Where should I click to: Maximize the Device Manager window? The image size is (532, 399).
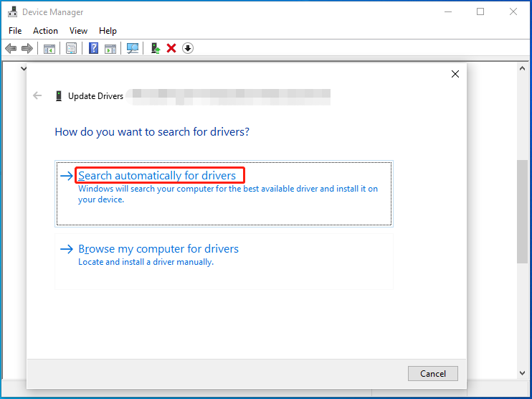pos(480,12)
